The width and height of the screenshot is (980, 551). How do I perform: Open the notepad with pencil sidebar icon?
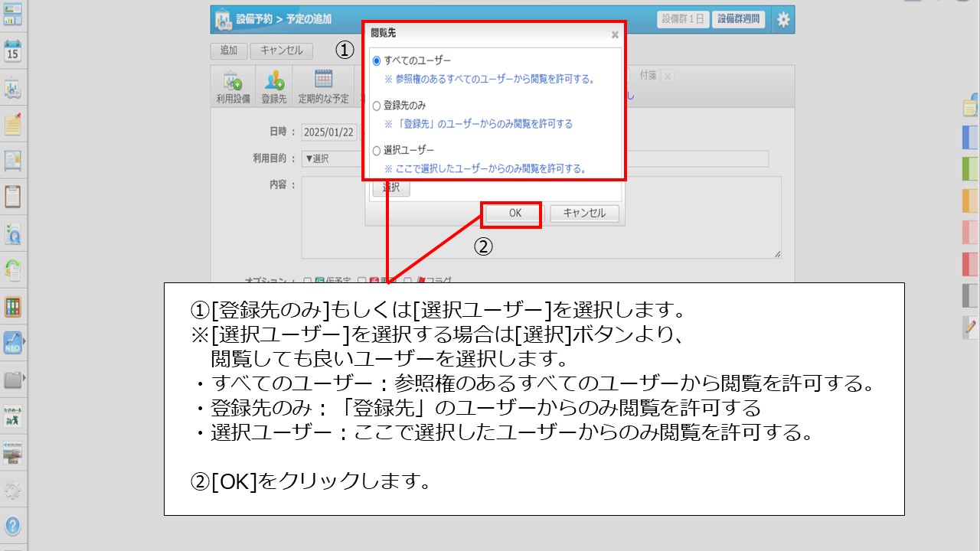tap(12, 125)
